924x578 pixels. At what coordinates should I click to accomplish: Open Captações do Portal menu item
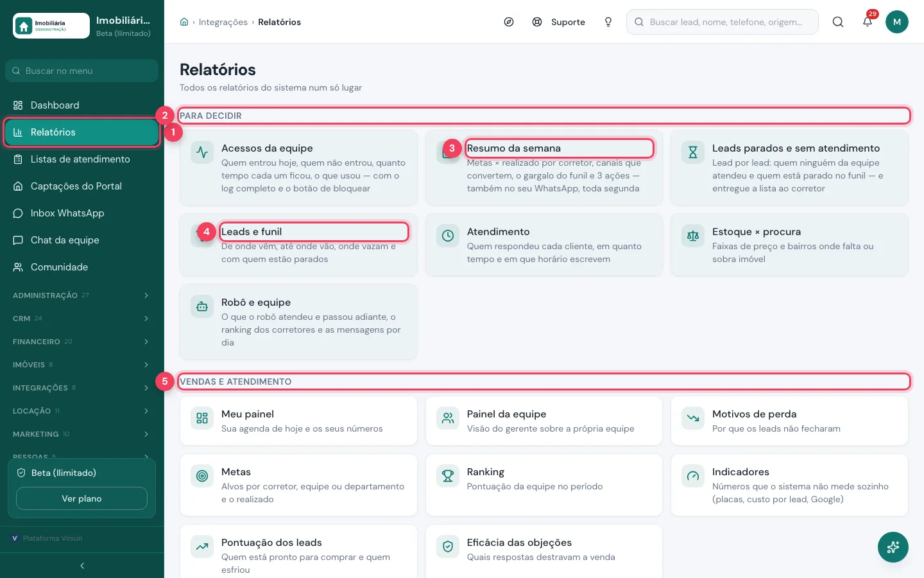(x=81, y=186)
